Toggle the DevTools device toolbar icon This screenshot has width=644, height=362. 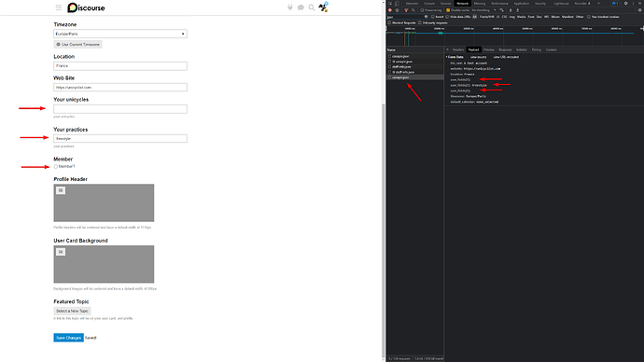click(397, 4)
